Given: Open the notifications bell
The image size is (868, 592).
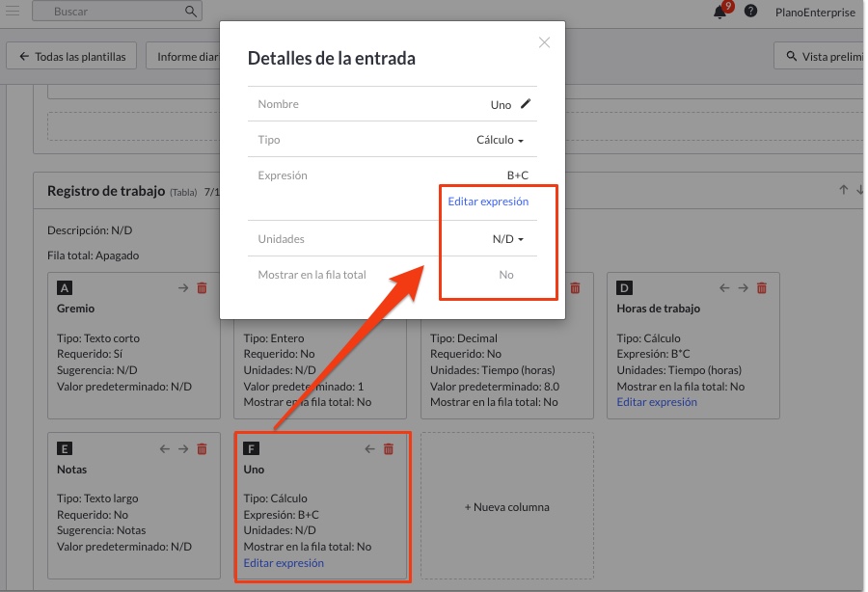Looking at the screenshot, I should point(719,12).
